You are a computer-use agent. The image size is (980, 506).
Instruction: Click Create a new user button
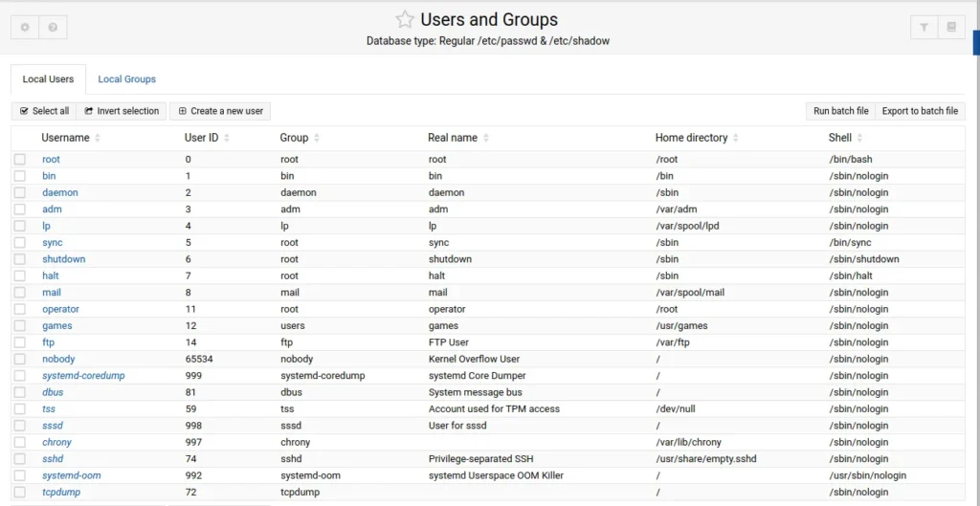pos(220,111)
